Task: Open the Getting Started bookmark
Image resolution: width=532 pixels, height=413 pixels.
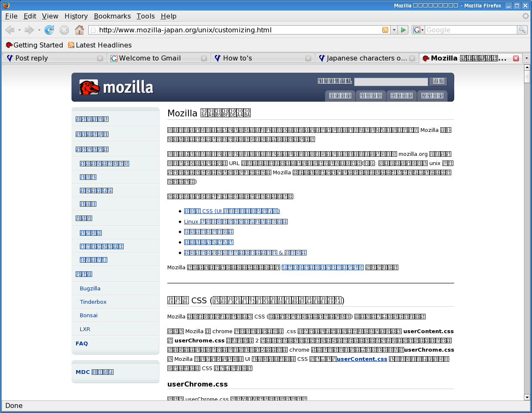Action: [34, 45]
